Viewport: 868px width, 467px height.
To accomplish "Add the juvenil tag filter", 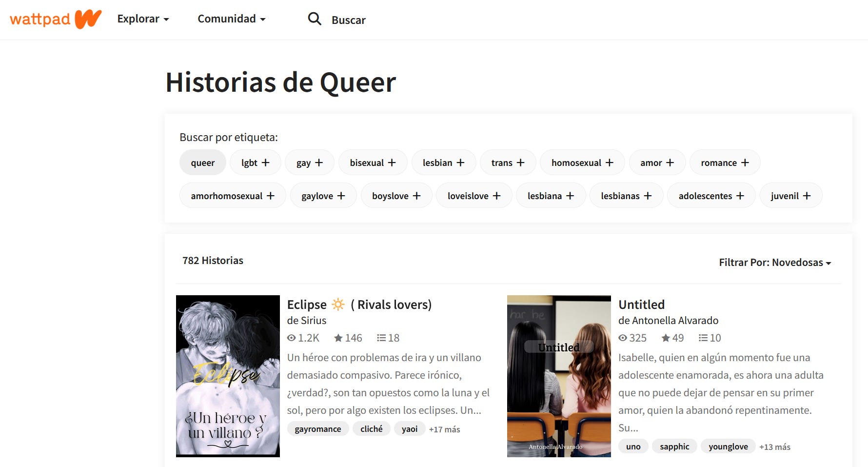I will tap(790, 196).
